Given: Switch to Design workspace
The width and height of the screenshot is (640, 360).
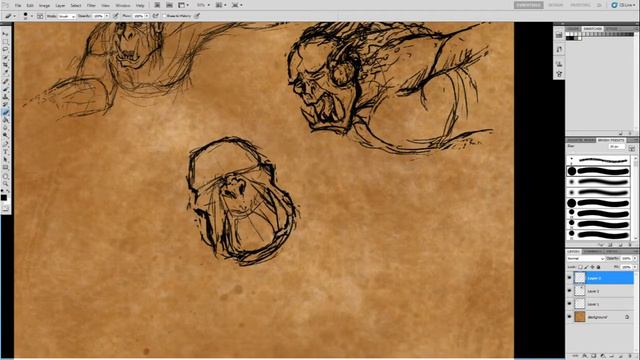Looking at the screenshot, I should click(x=556, y=5).
